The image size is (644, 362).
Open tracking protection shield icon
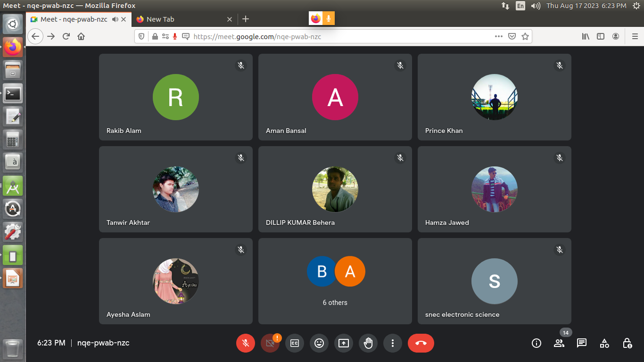(142, 36)
